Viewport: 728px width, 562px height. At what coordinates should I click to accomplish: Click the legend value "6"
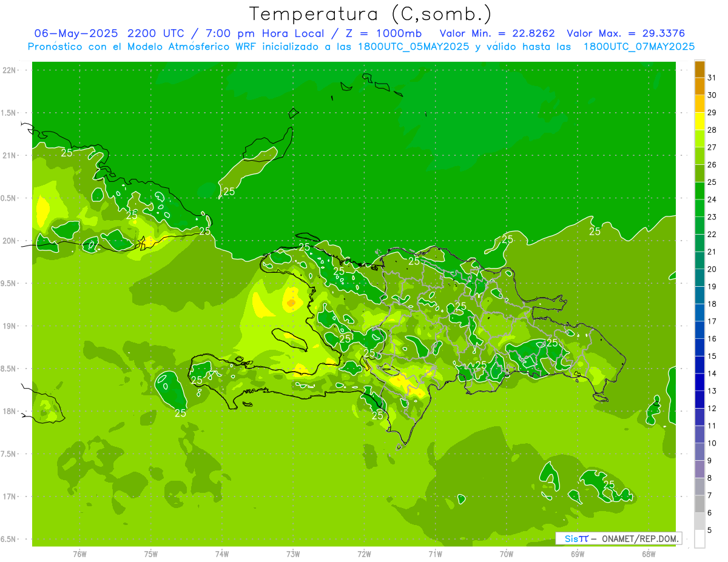click(x=710, y=513)
